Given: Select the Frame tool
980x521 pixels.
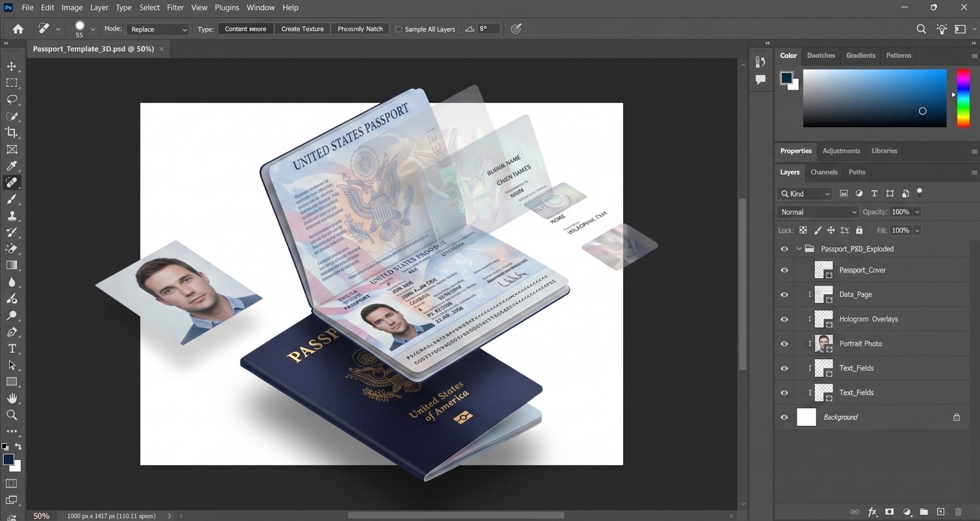Looking at the screenshot, I should coord(12,149).
